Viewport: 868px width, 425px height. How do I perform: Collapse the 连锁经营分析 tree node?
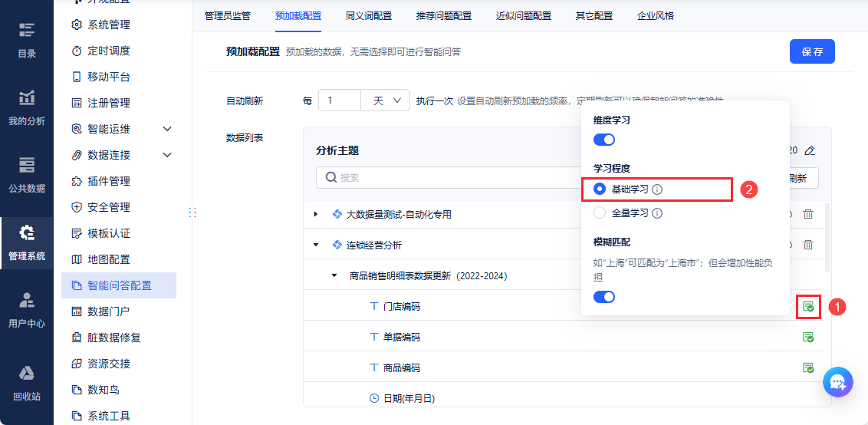pos(315,245)
